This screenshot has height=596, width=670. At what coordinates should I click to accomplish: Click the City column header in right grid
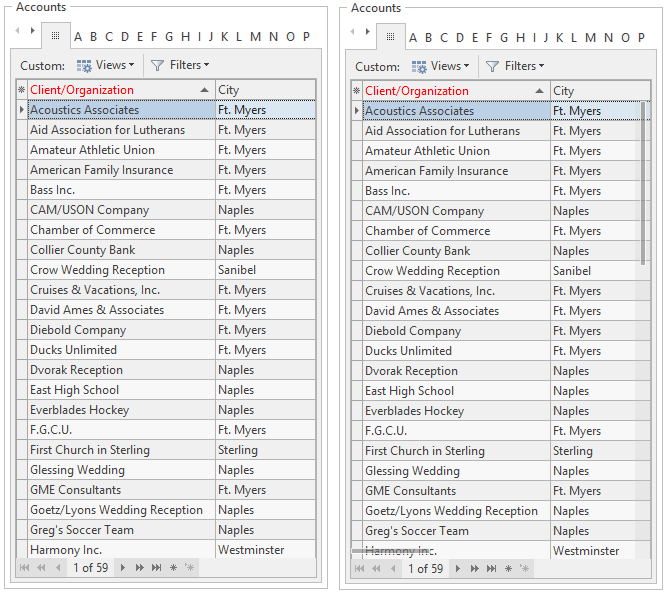[600, 91]
